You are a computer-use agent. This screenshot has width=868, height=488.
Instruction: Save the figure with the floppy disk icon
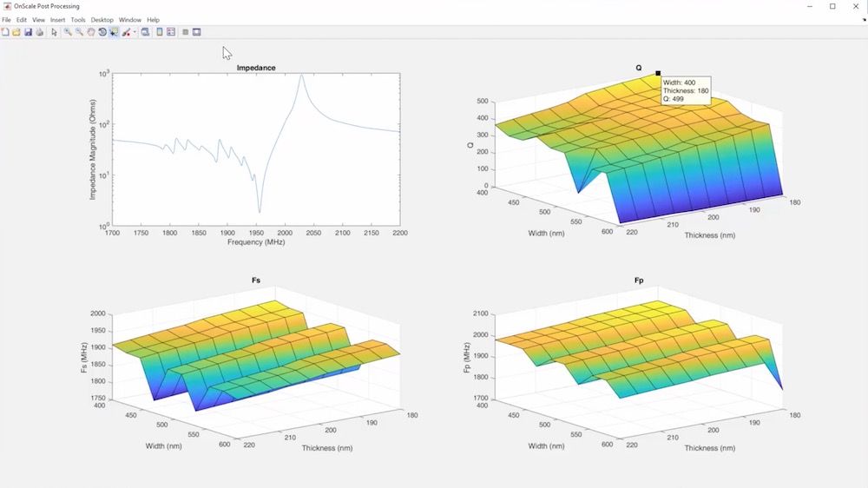[x=28, y=32]
